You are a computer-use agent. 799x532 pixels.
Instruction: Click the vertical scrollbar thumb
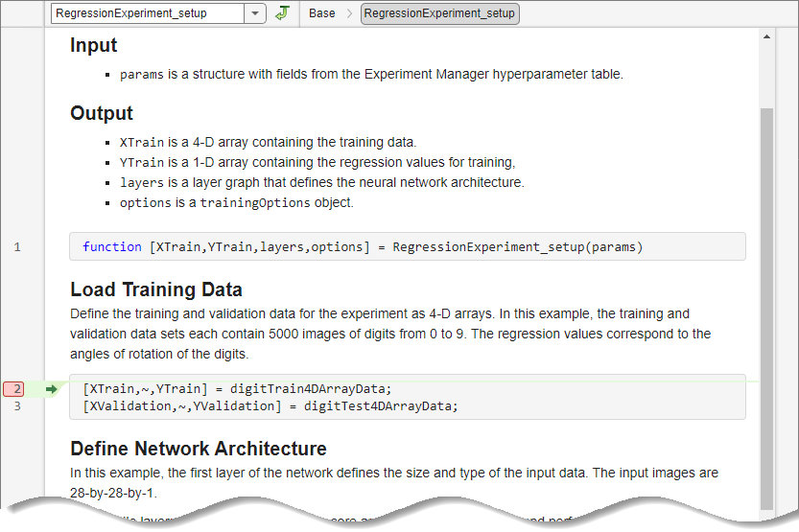(x=767, y=308)
